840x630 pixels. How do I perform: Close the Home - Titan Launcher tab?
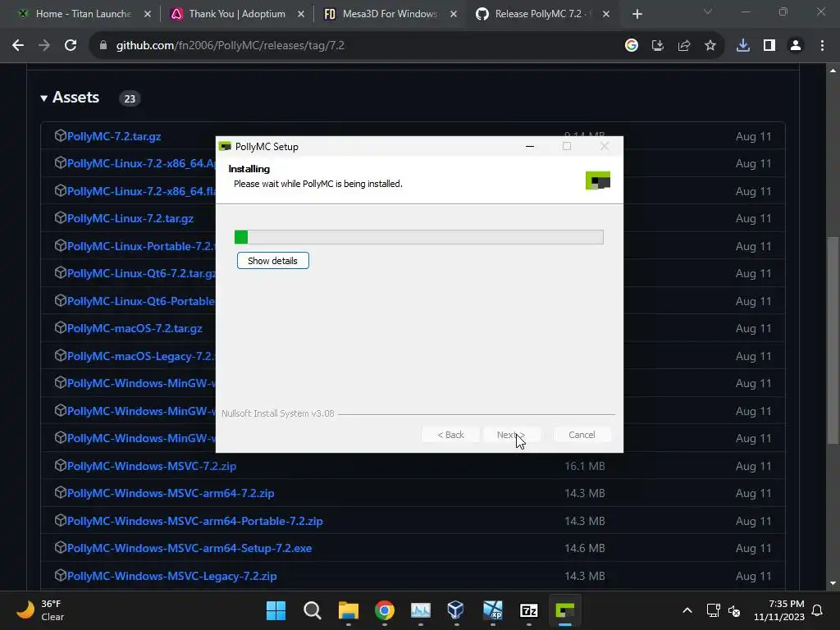148,14
